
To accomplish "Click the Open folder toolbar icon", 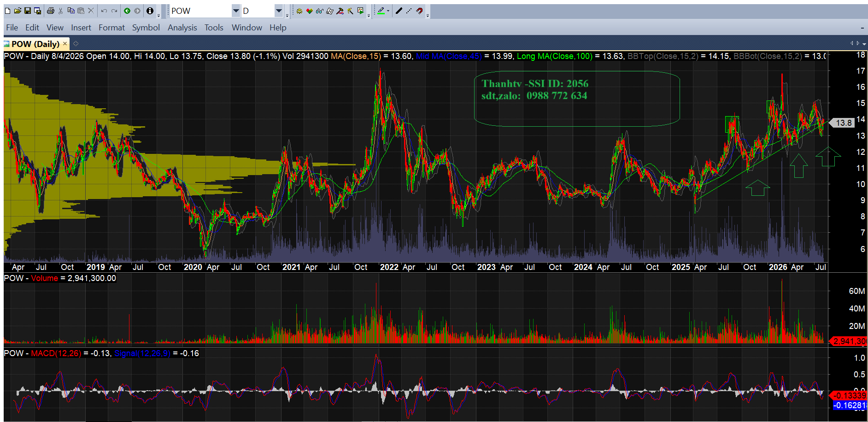I will pyautogui.click(x=18, y=11).
